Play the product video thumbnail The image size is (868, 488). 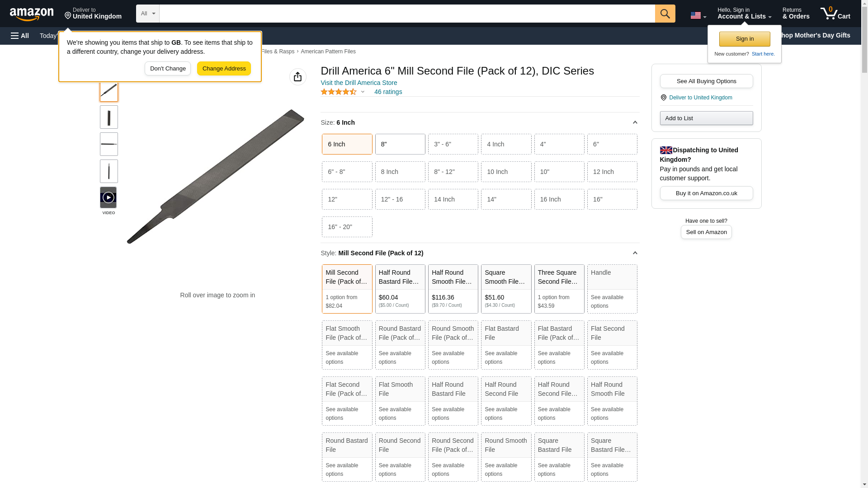tap(108, 197)
